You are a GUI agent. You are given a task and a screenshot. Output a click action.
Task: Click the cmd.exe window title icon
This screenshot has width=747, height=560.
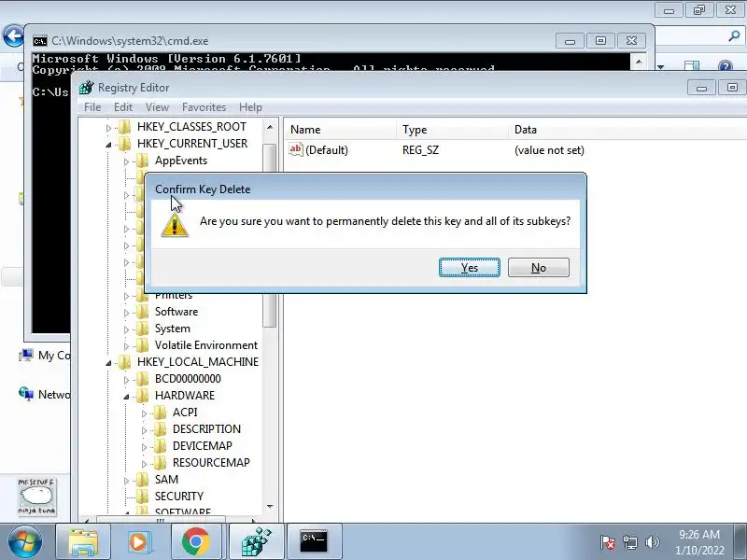pos(40,41)
